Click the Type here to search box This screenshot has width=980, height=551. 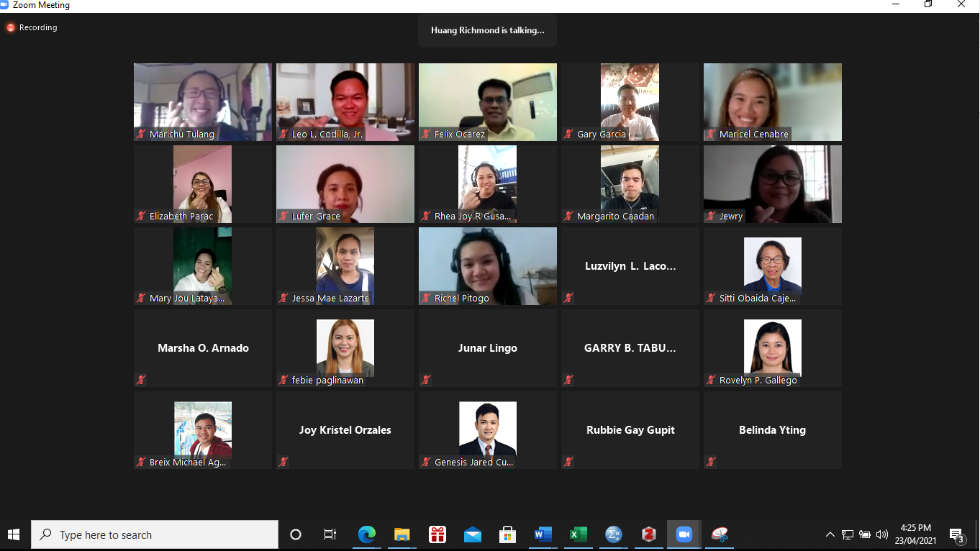pyautogui.click(x=155, y=534)
